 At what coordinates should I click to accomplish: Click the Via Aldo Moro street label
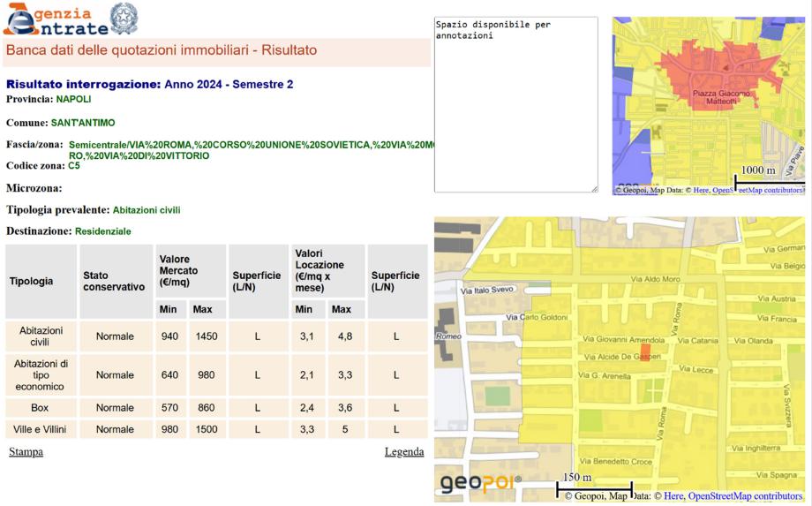coord(656,279)
